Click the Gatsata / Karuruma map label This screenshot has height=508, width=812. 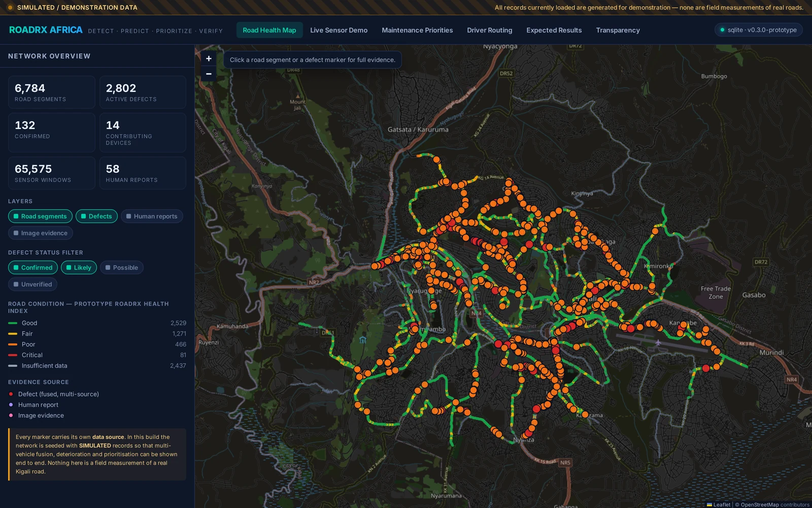(418, 130)
